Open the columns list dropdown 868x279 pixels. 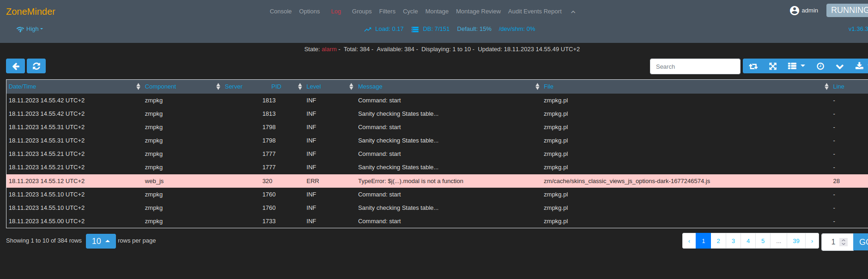point(796,66)
